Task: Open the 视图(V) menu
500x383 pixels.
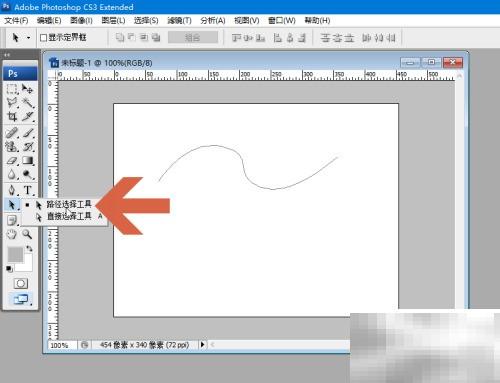Action: coord(247,21)
